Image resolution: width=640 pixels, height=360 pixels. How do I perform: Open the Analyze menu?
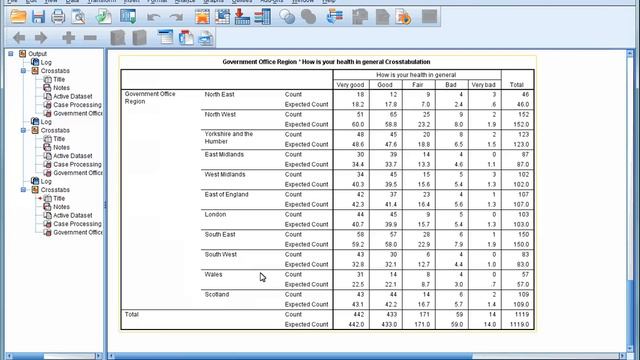pyautogui.click(x=185, y=1)
